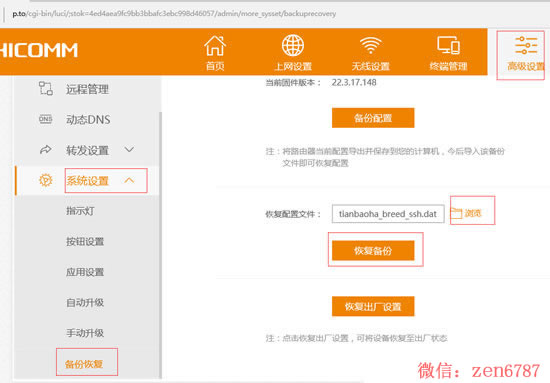Image resolution: width=550 pixels, height=383 pixels.
Task: Click the 恢复出厂设置 button
Action: pos(373,307)
